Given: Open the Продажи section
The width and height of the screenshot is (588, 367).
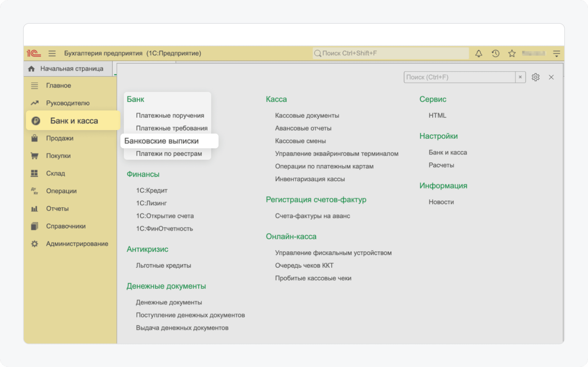Looking at the screenshot, I should click(x=60, y=138).
